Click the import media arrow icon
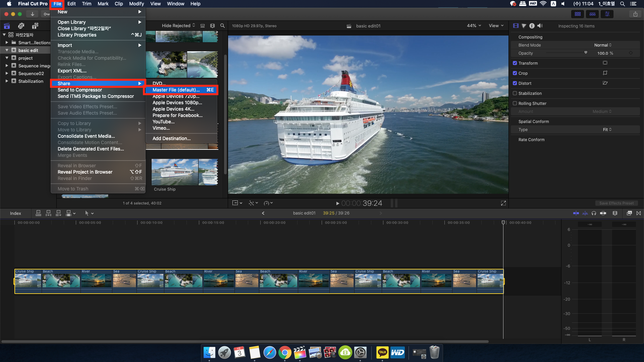The height and width of the screenshot is (362, 644). [32, 14]
